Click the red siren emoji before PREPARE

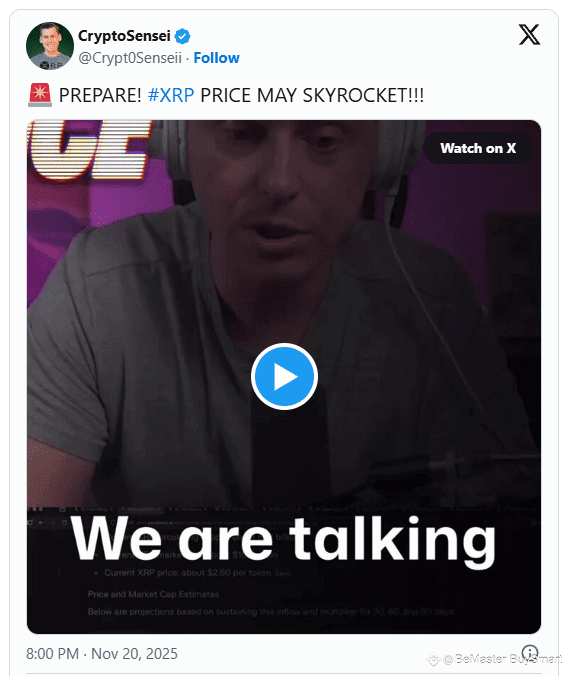[40, 95]
